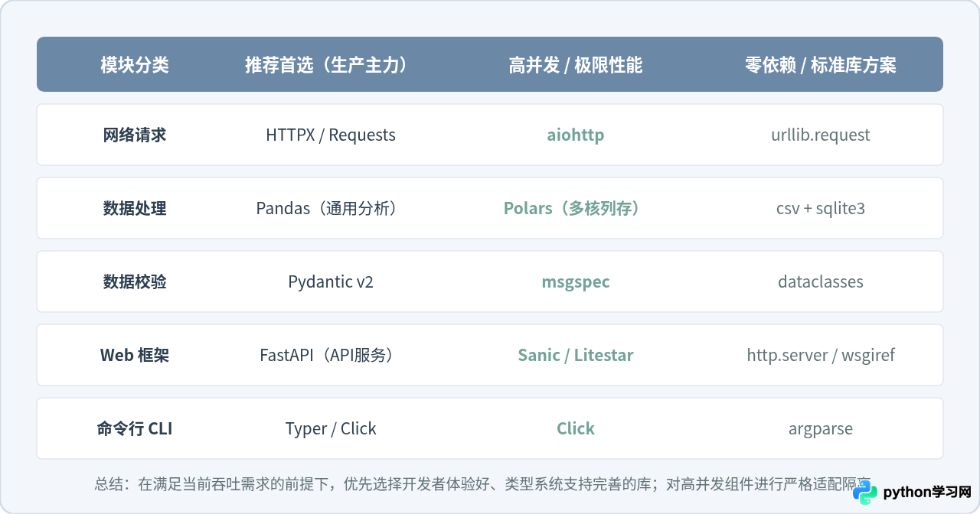Click the 'csv + sqlite3' cell

click(x=821, y=209)
